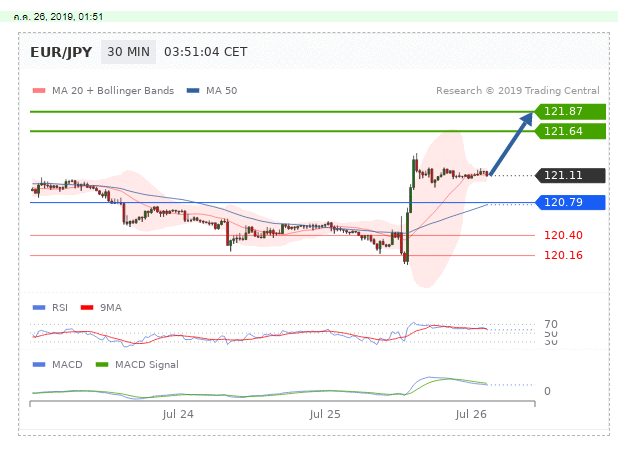The height and width of the screenshot is (456, 618).
Task: Click the 120.40 support level label
Action: click(563, 235)
